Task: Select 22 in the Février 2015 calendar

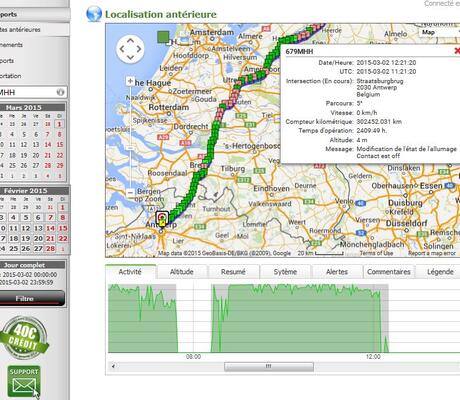Action: pos(63,239)
